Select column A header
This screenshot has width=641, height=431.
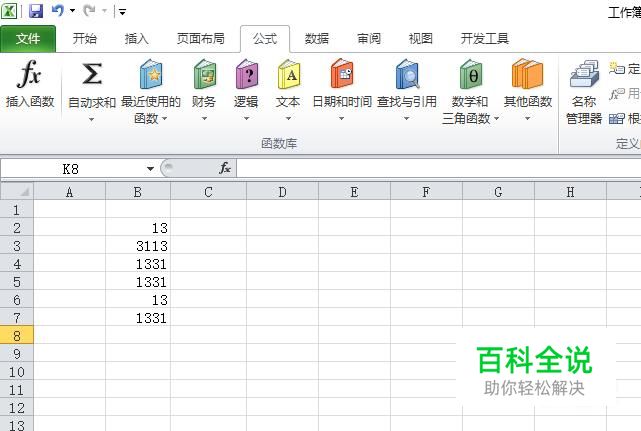pos(69,192)
